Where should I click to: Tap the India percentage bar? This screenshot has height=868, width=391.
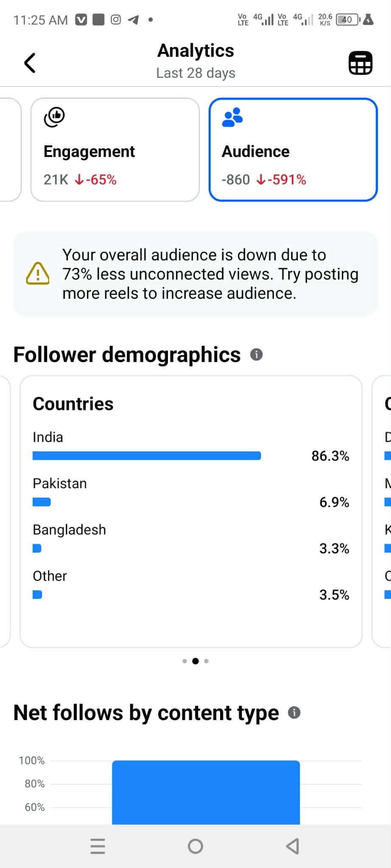(x=147, y=456)
